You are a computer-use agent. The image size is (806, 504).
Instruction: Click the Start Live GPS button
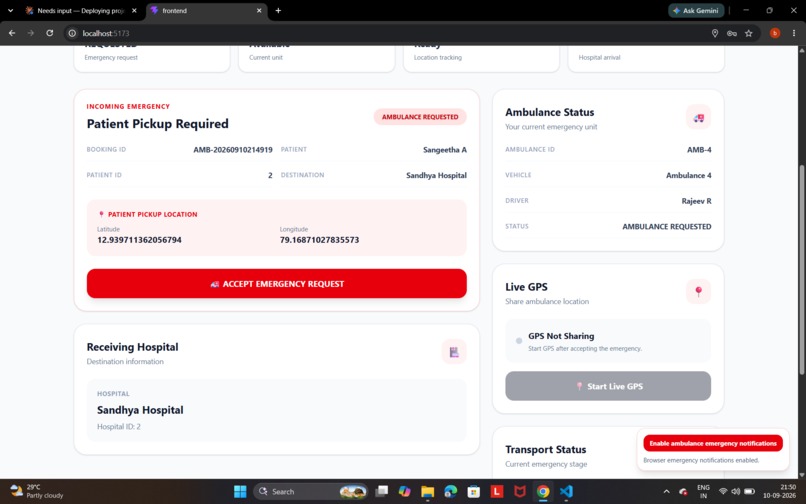coord(608,386)
